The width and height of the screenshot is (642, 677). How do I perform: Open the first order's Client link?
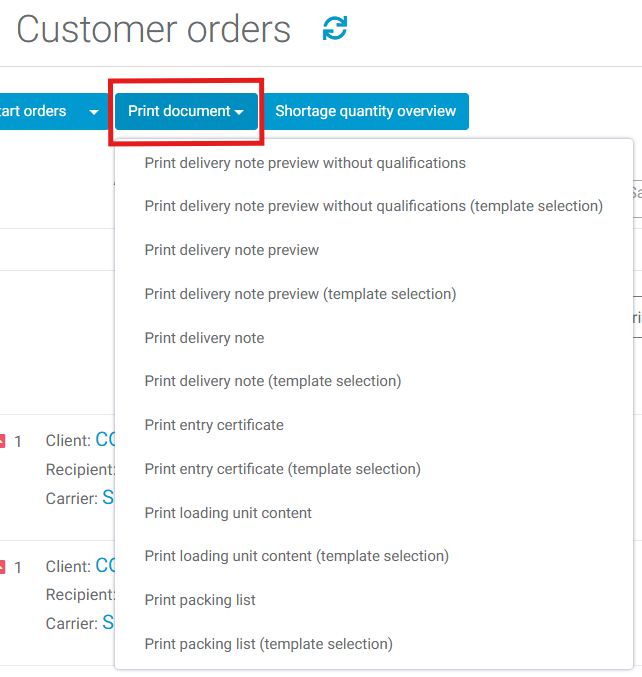(x=106, y=440)
